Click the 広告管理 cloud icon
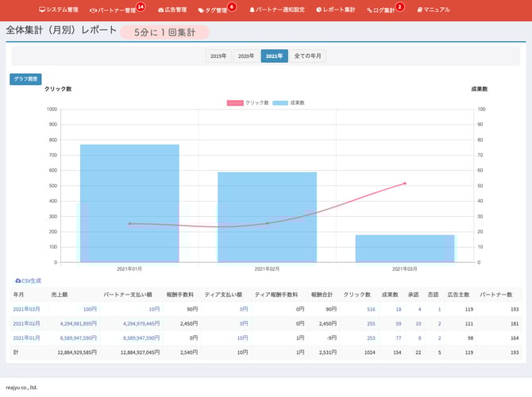This screenshot has height=397, width=532. (161, 10)
